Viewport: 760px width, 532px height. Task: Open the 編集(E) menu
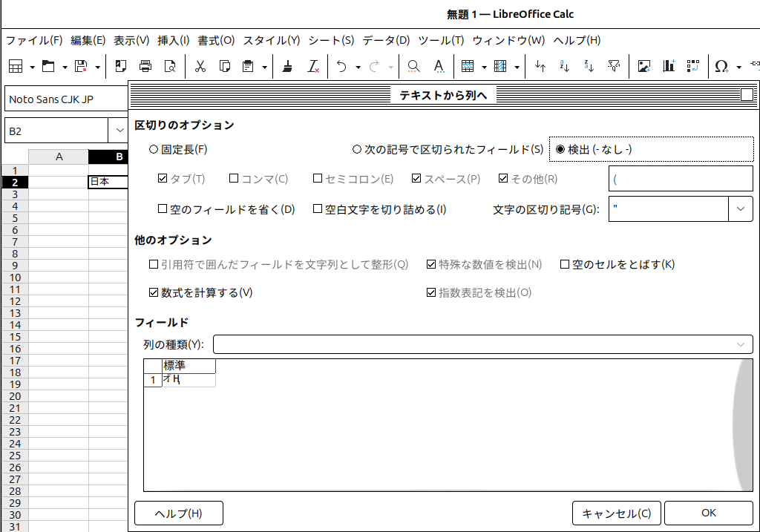(88, 40)
